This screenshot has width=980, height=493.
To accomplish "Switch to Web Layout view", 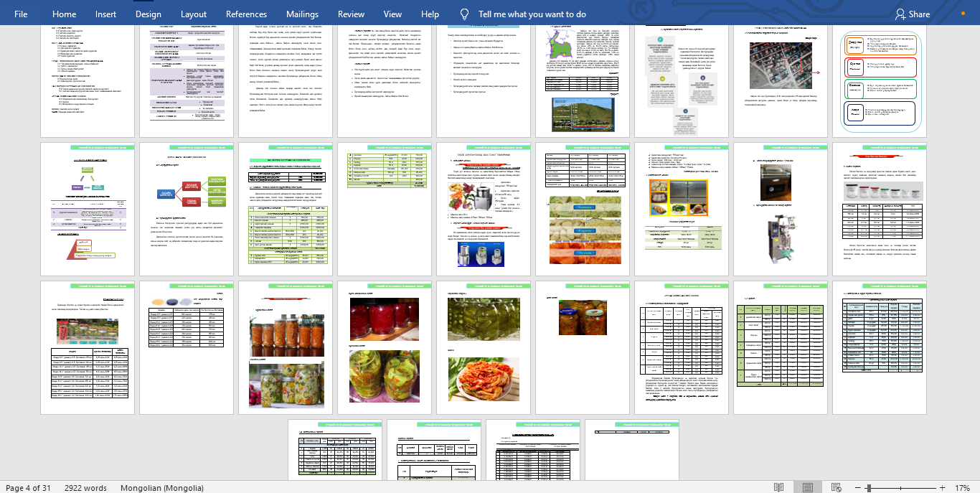I will [x=837, y=488].
